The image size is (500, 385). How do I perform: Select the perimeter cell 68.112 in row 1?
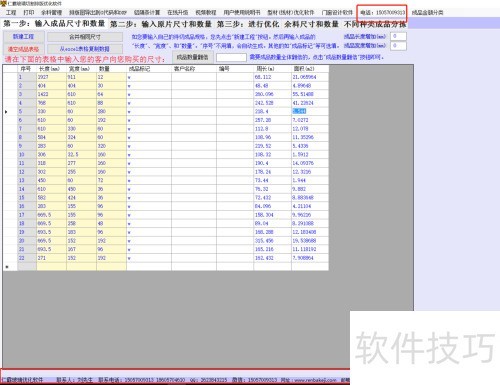point(272,77)
